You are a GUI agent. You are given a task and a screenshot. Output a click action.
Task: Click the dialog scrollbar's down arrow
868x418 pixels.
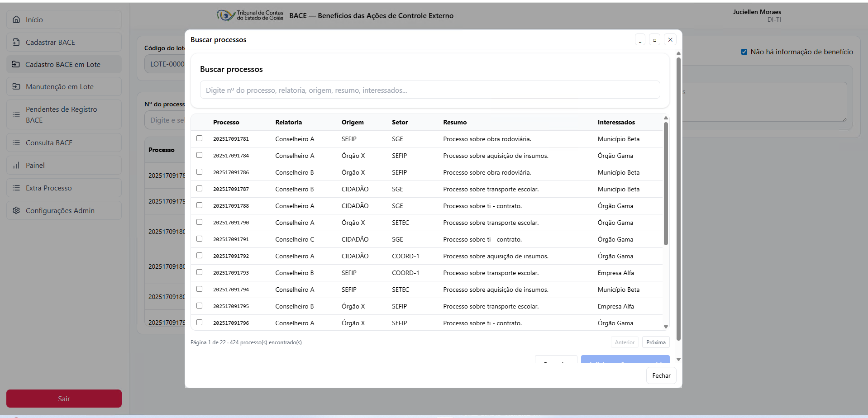pos(678,359)
